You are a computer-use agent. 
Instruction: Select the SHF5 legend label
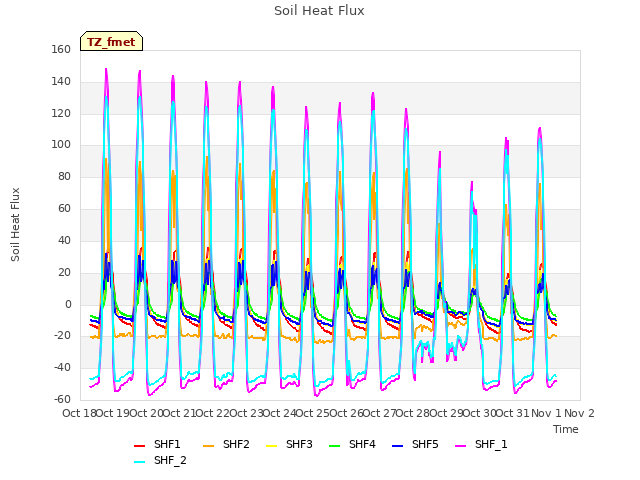(x=425, y=444)
